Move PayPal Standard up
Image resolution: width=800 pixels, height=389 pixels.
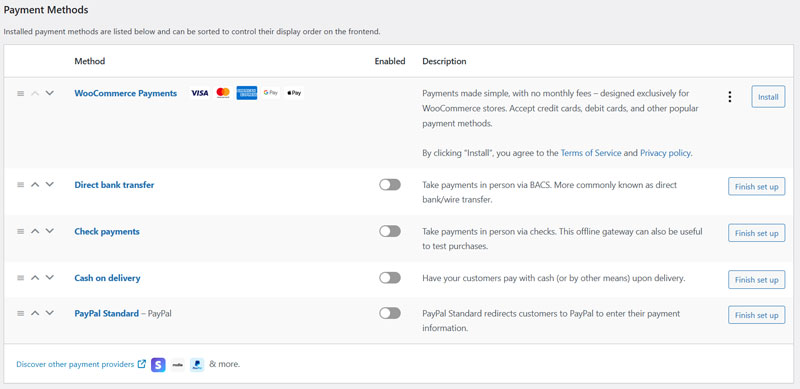(x=35, y=313)
